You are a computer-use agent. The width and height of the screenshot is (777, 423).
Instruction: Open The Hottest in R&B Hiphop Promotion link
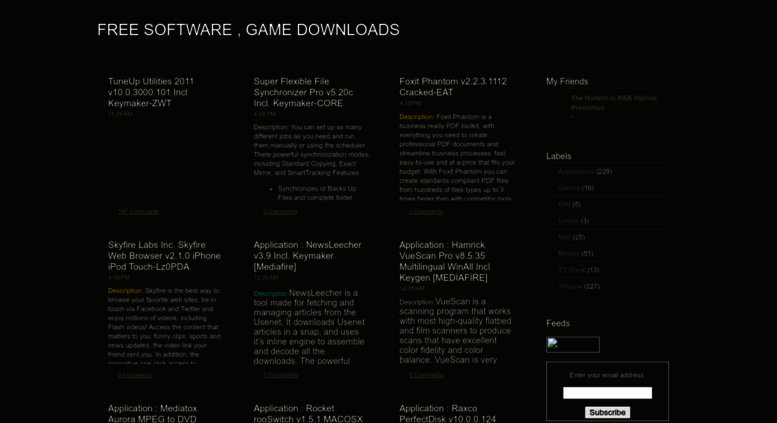(x=613, y=103)
